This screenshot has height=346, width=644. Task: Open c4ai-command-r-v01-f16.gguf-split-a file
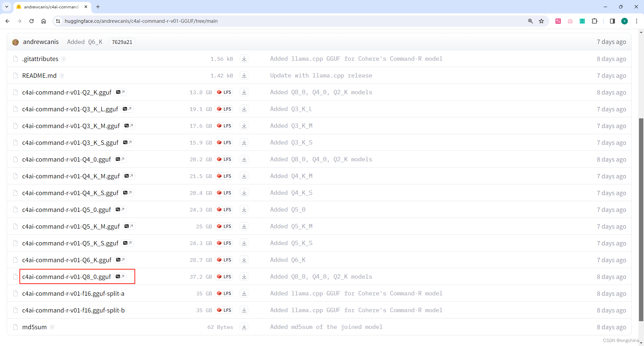(x=73, y=293)
